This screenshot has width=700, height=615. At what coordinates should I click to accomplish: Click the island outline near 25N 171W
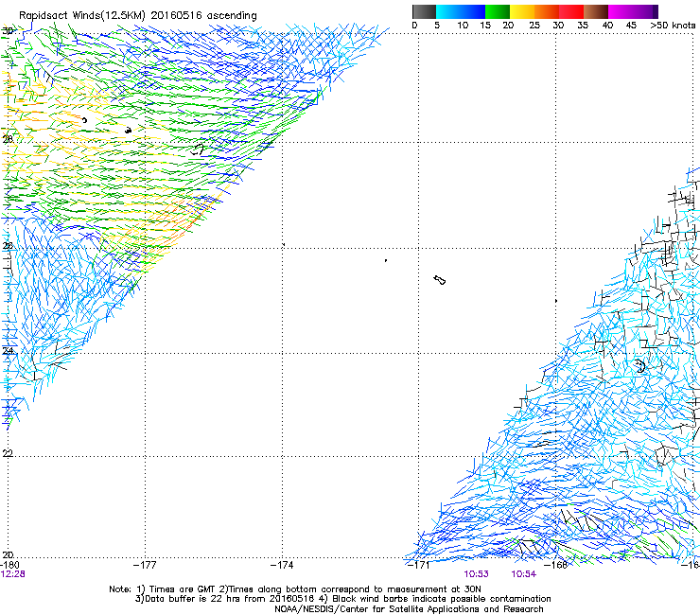coord(440,280)
